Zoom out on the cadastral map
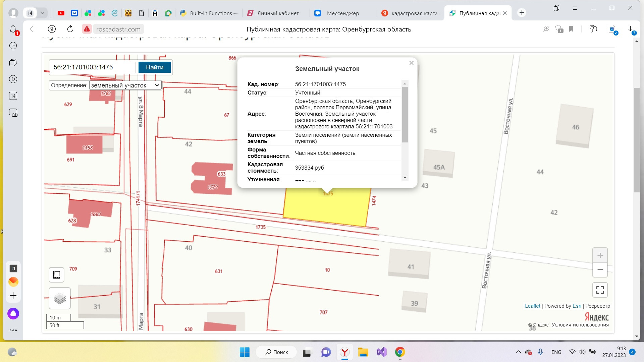 pos(600,270)
